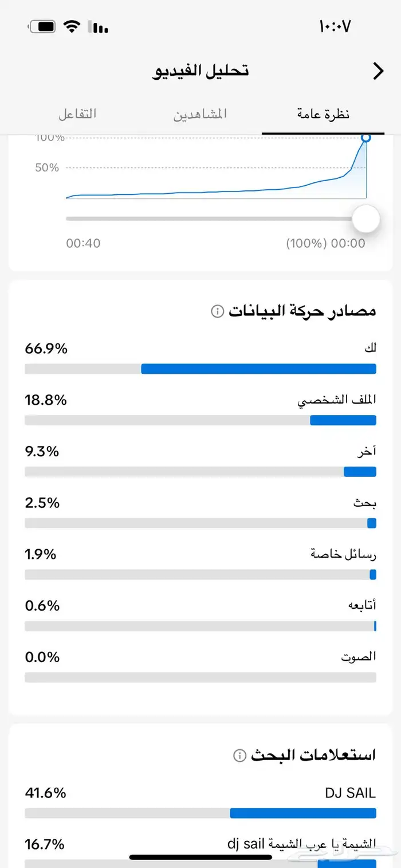Screen dimensions: 401x868
Task: Select the retention graph end point marker
Action: coord(365,138)
